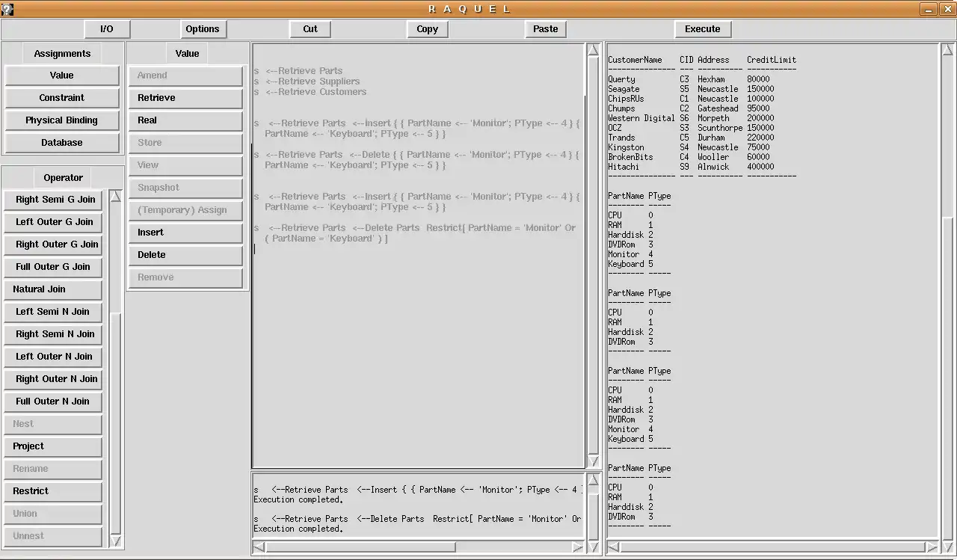
Task: Click the Paste button
Action: click(x=546, y=29)
